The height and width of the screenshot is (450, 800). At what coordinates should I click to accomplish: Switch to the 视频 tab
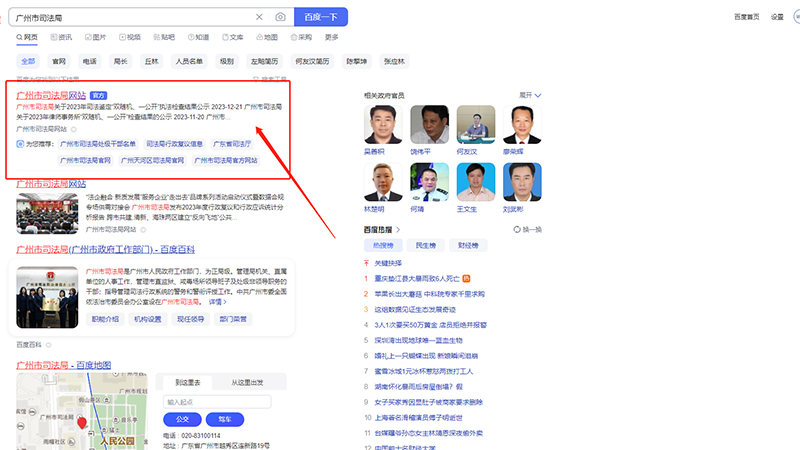130,37
